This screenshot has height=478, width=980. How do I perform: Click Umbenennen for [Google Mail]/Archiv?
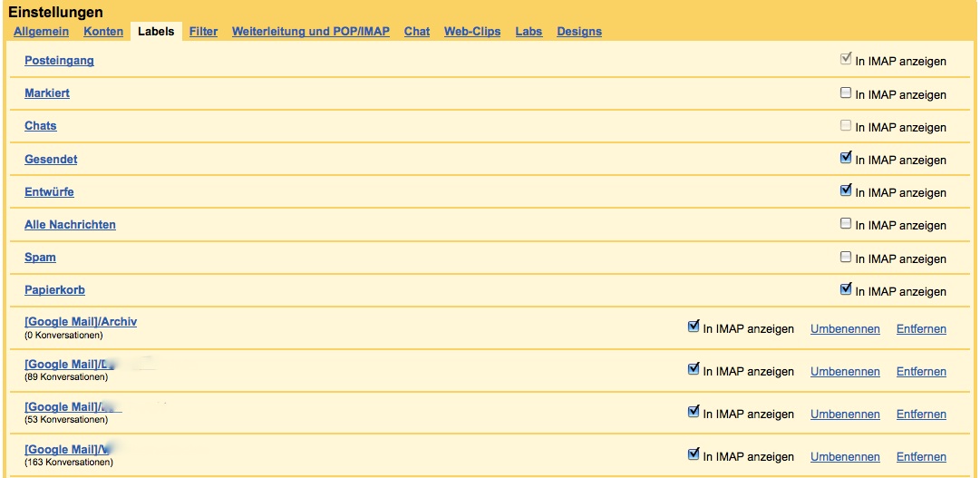pyautogui.click(x=845, y=329)
